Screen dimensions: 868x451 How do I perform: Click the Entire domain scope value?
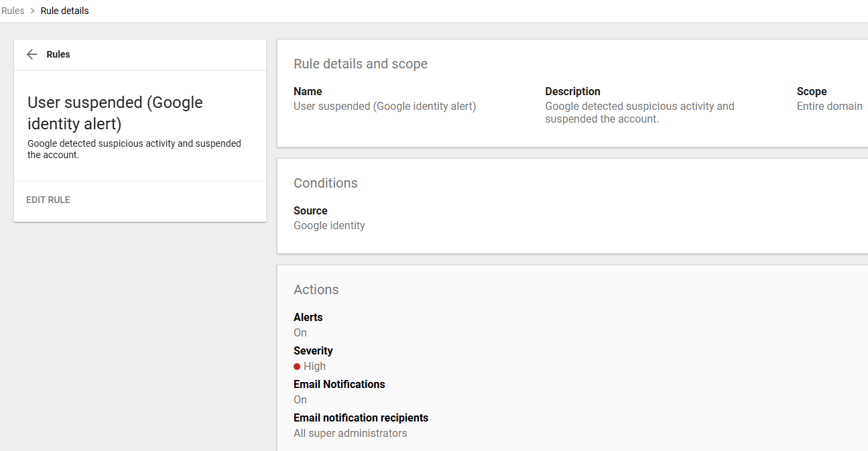click(829, 106)
